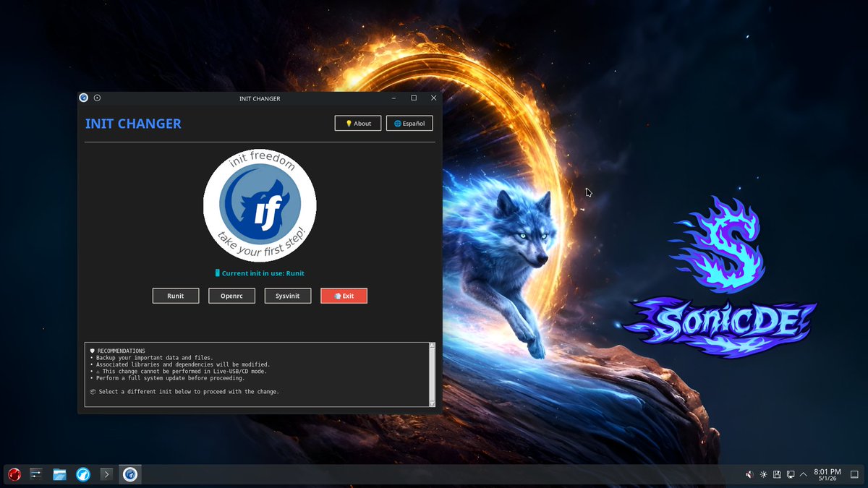Close the Init Changer window

tap(434, 98)
